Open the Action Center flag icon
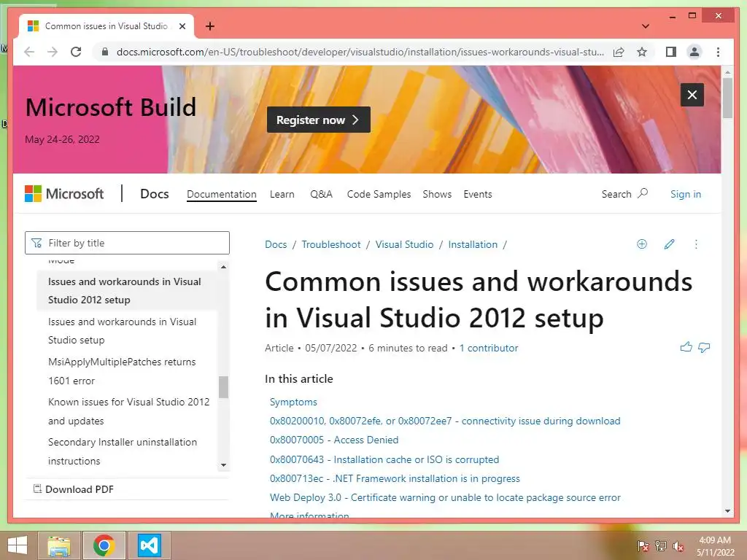The height and width of the screenshot is (560, 747). 643,545
